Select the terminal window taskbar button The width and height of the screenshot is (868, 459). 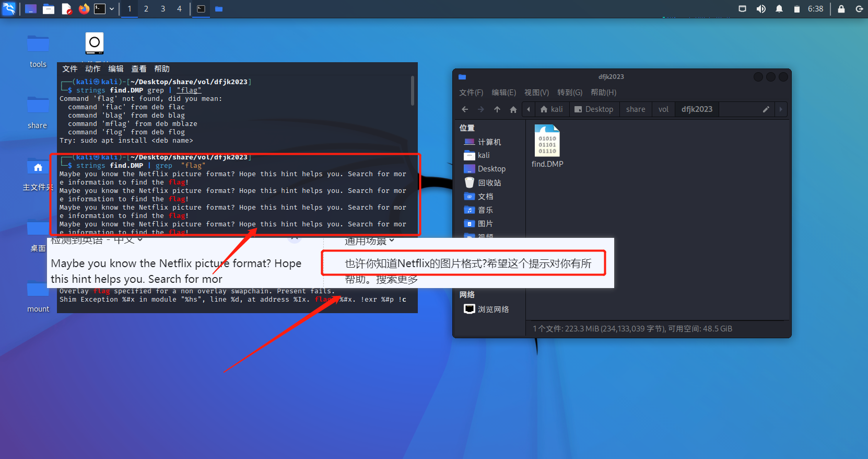point(201,9)
